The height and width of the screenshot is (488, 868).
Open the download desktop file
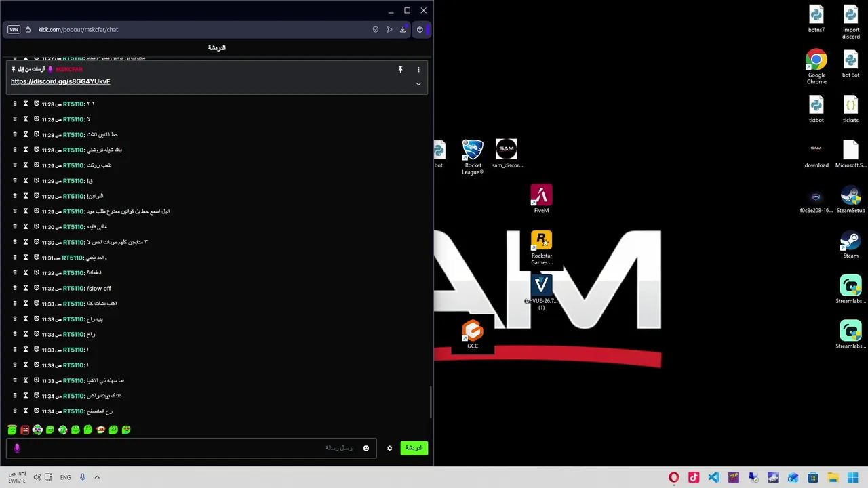[816, 155]
